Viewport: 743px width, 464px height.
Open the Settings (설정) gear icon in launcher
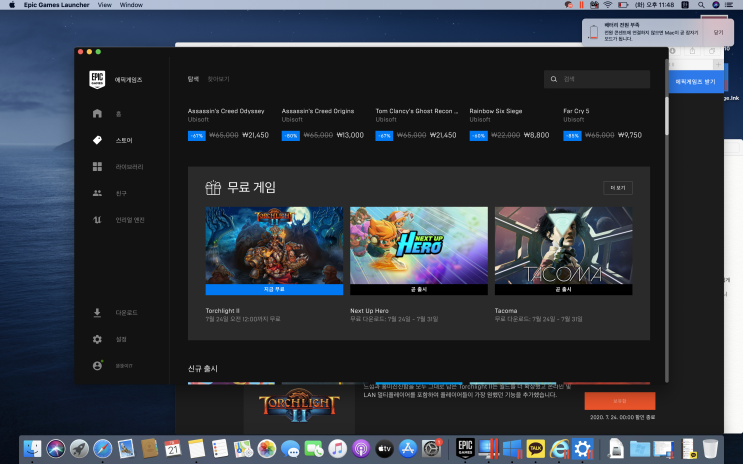(x=97, y=339)
